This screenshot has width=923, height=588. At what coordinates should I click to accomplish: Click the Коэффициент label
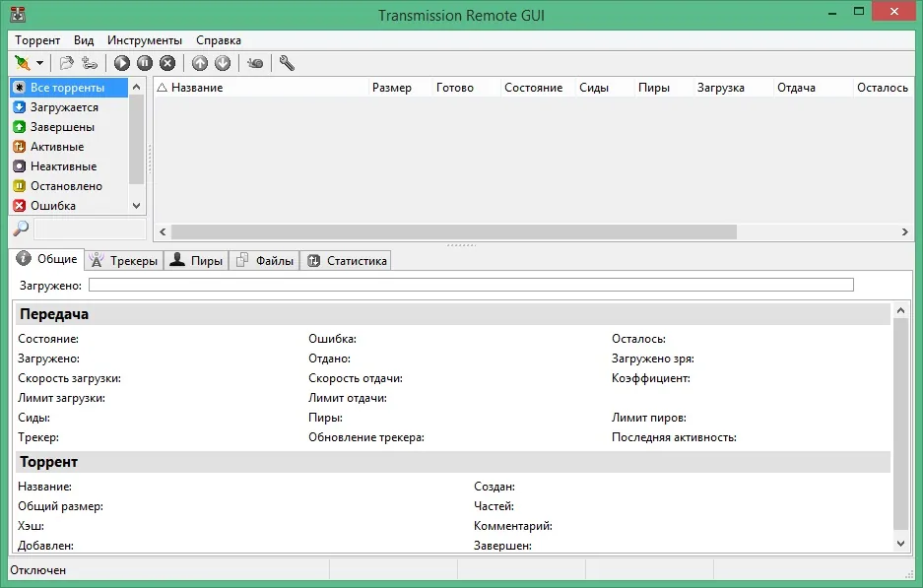tap(651, 378)
